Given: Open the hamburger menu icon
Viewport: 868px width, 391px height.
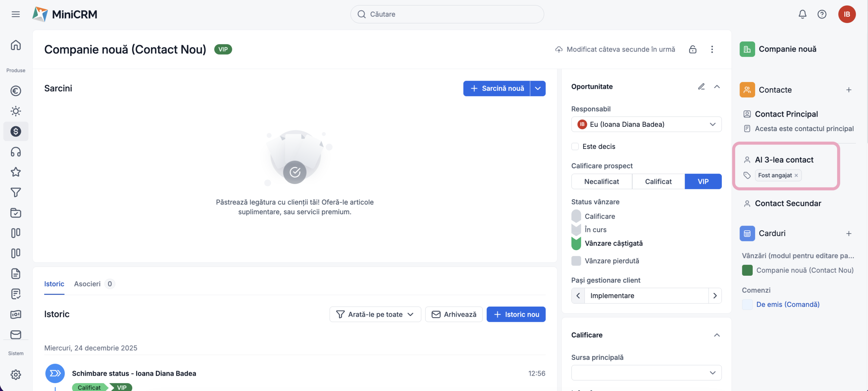Looking at the screenshot, I should pos(16,14).
